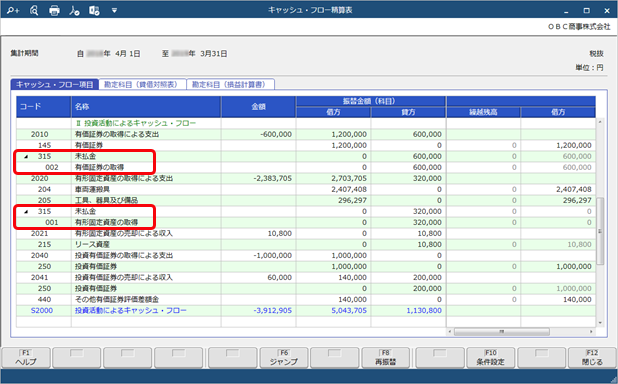Click the 金額 column header

coord(259,106)
